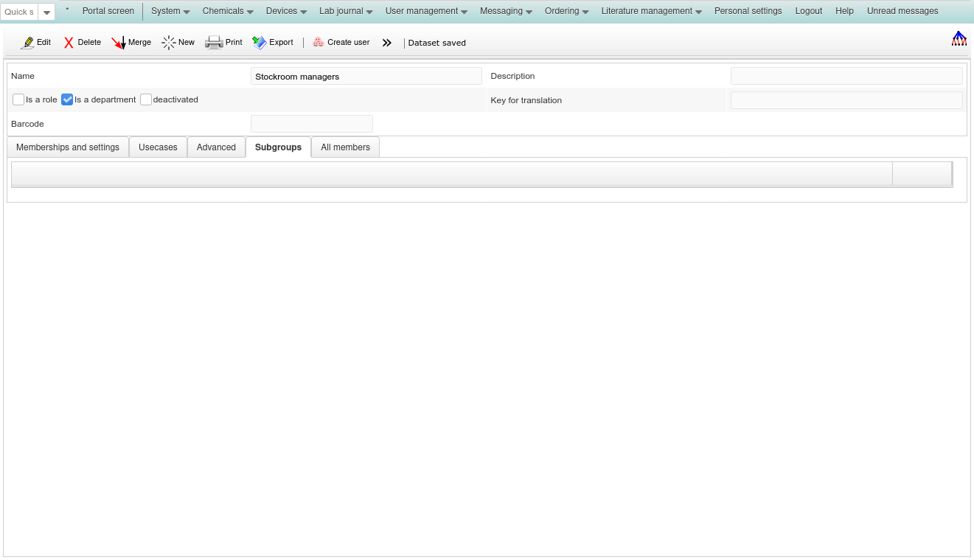Open the Quick search dropdown arrow
Screen dimensions: 974x560
[x=46, y=12]
